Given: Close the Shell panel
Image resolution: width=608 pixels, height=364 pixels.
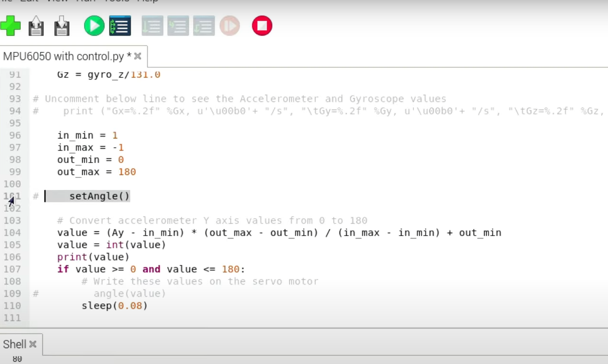Looking at the screenshot, I should (x=32, y=344).
